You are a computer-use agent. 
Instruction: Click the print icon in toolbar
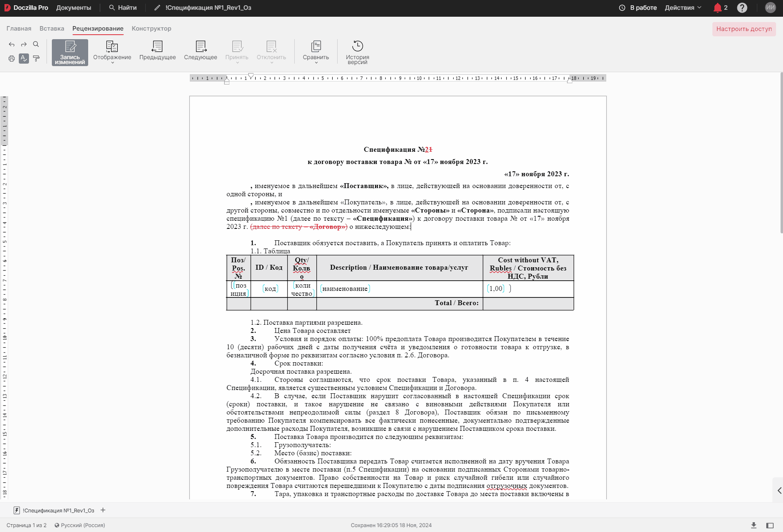tap(11, 58)
